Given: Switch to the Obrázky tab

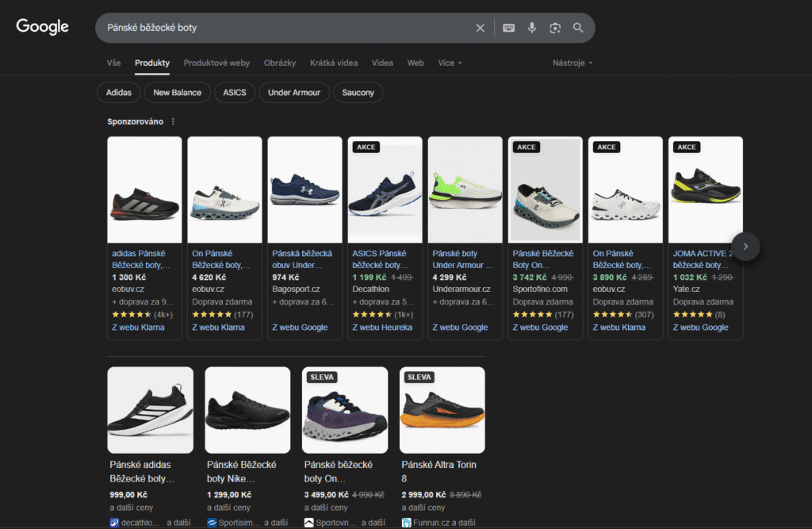Looking at the screenshot, I should click(x=280, y=63).
